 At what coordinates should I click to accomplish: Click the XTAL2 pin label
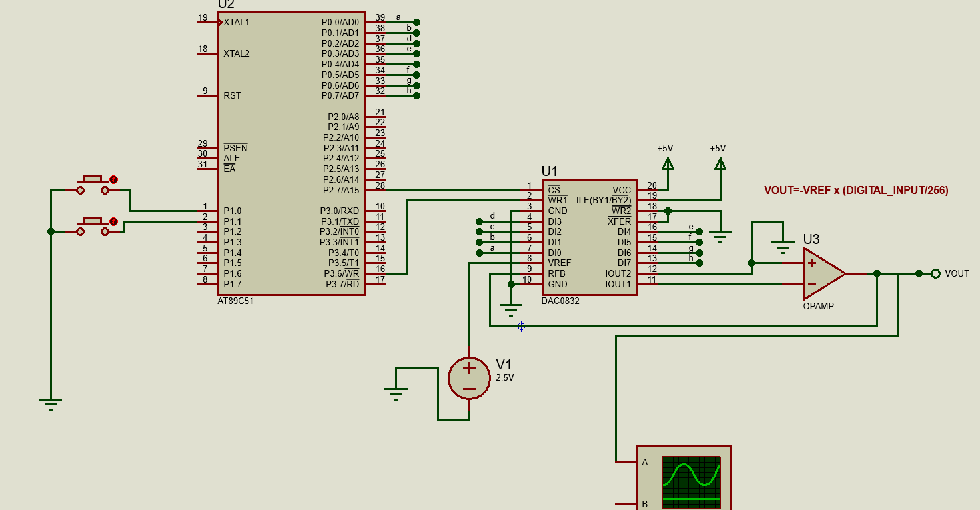[237, 53]
